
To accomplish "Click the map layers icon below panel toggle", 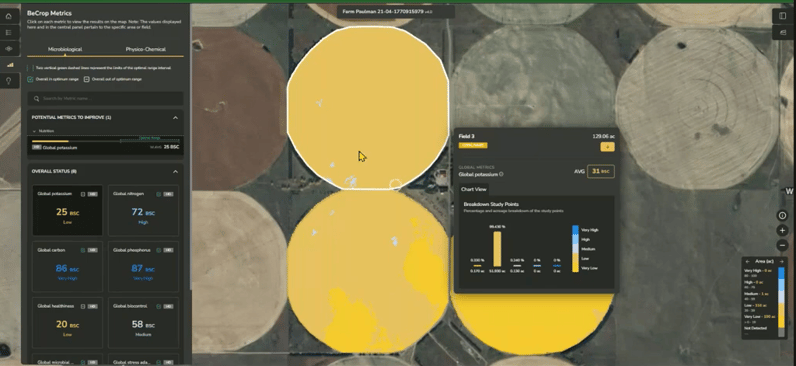I will [782, 32].
